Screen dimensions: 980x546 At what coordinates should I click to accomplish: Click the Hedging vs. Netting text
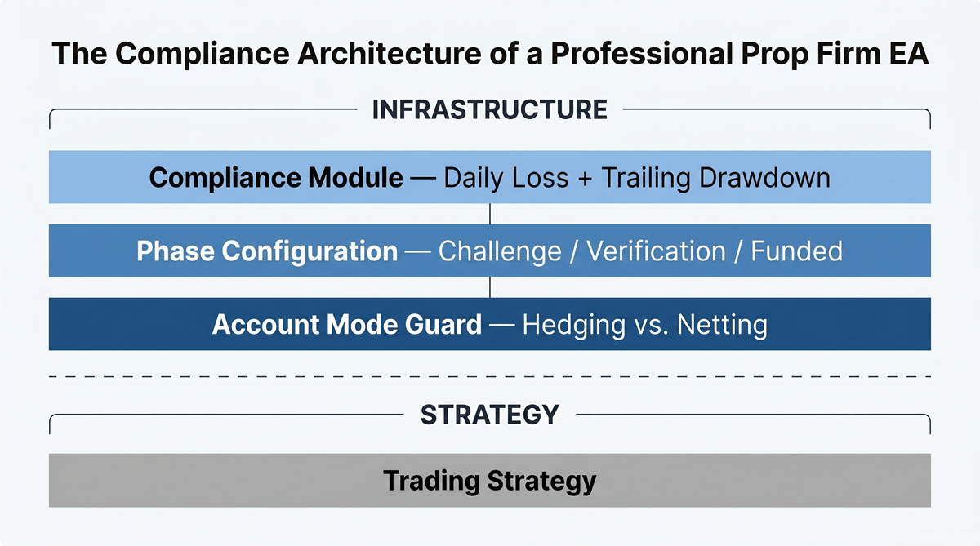coord(644,325)
